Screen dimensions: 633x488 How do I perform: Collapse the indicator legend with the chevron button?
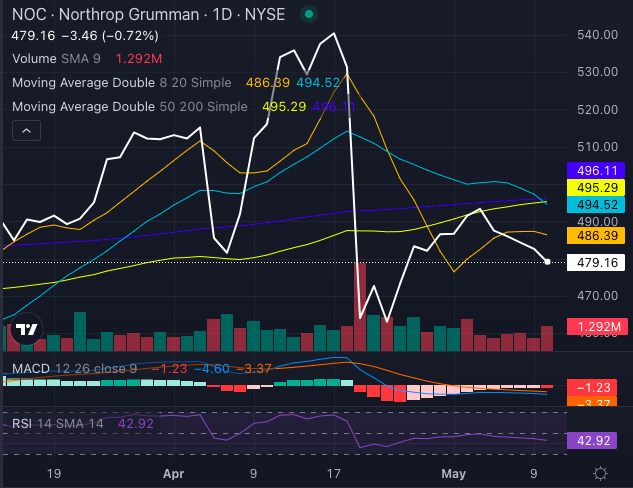[x=26, y=130]
